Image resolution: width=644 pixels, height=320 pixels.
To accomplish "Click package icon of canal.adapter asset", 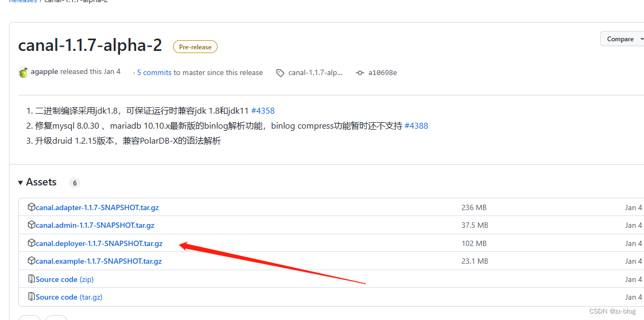I will point(32,207).
